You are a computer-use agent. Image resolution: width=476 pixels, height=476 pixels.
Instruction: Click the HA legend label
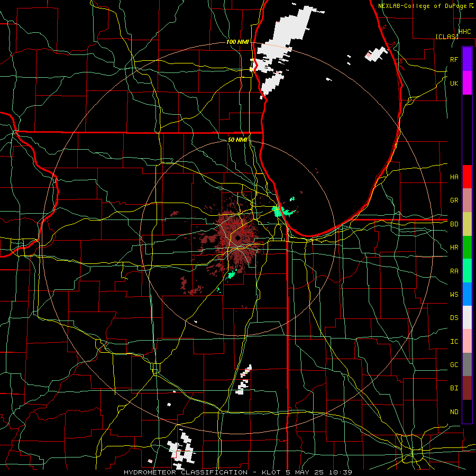[x=454, y=177]
